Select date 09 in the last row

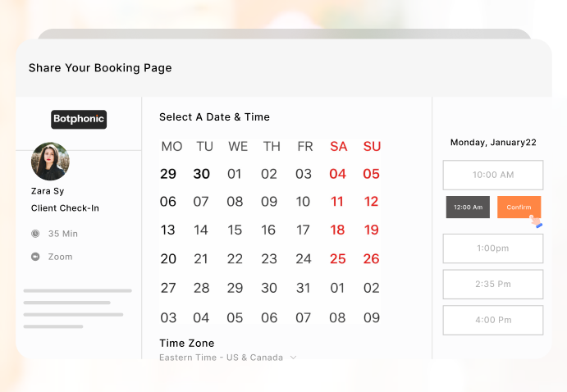[x=372, y=318]
